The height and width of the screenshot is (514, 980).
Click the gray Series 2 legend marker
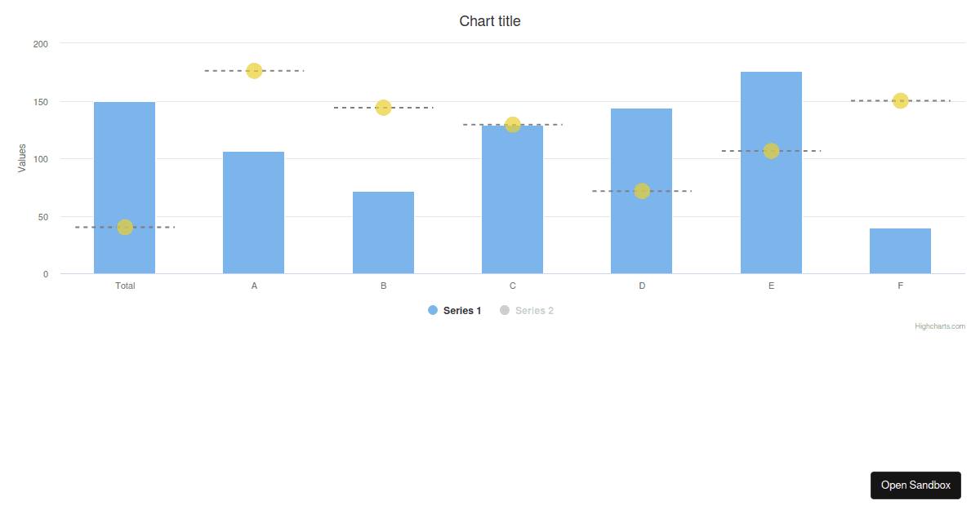pos(505,310)
